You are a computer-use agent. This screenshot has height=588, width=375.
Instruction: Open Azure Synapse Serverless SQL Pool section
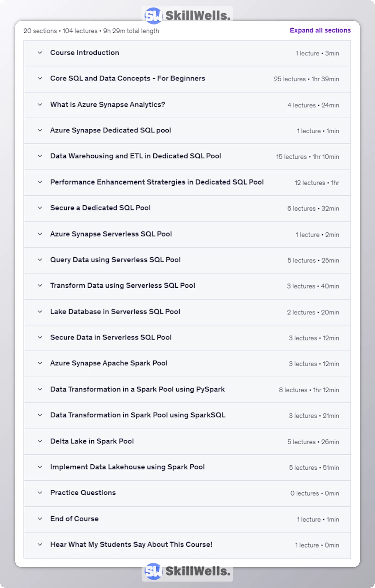111,234
